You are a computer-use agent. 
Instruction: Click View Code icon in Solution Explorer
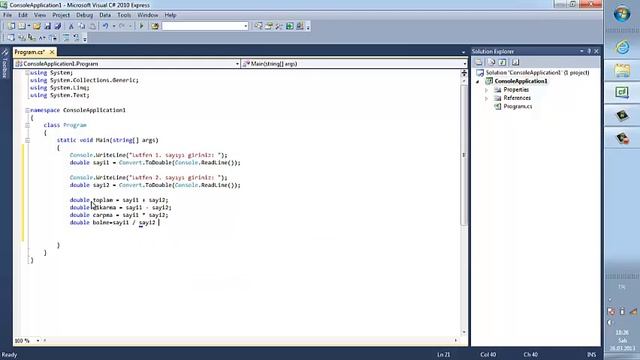click(516, 62)
